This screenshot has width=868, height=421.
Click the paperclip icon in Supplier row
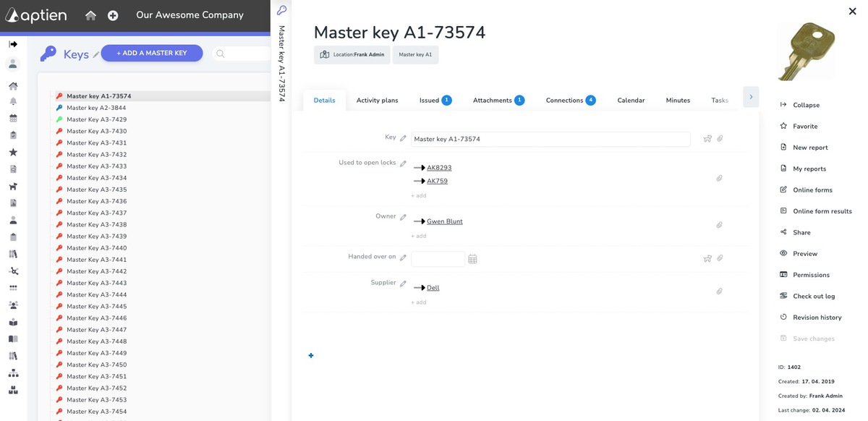tap(719, 291)
